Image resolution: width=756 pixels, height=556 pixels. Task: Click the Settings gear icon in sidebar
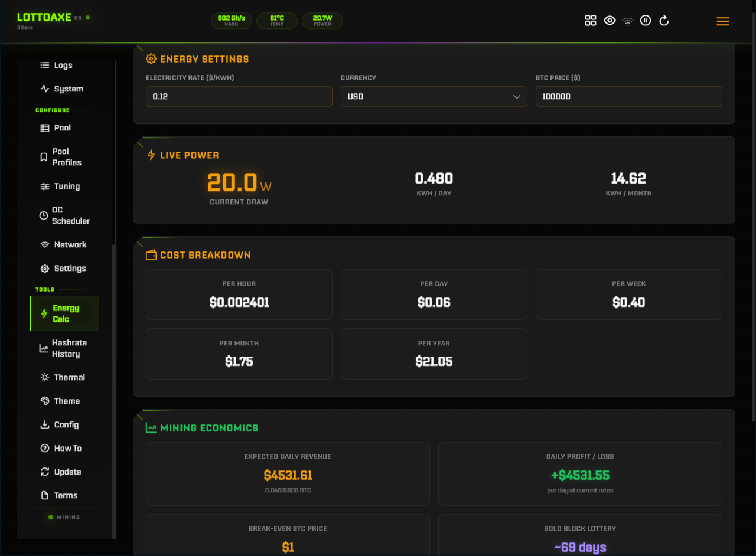click(44, 269)
